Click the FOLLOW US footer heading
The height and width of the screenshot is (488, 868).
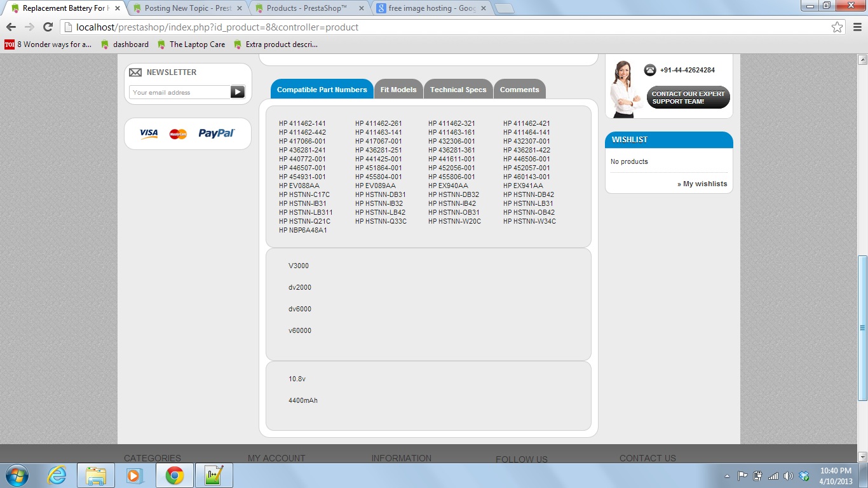coord(522,459)
